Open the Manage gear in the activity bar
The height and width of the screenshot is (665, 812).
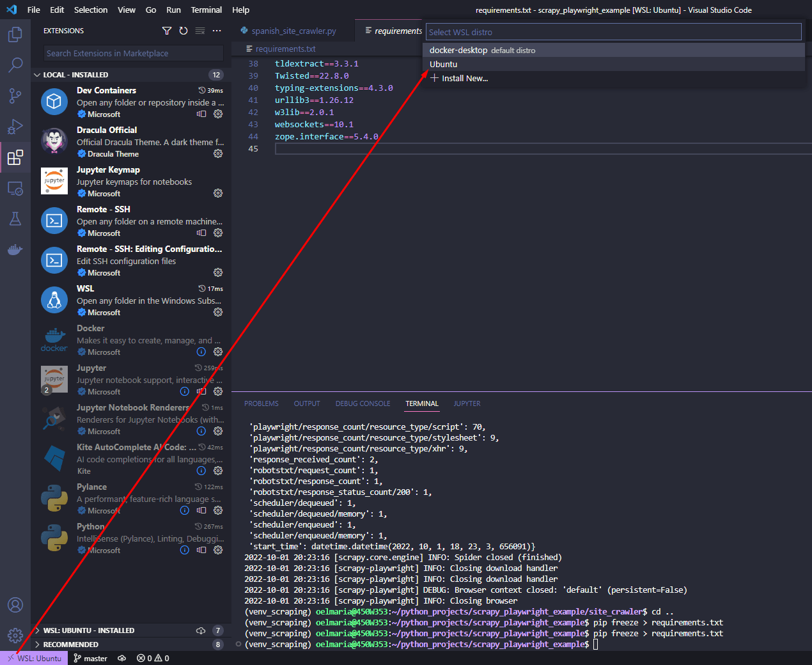14,636
